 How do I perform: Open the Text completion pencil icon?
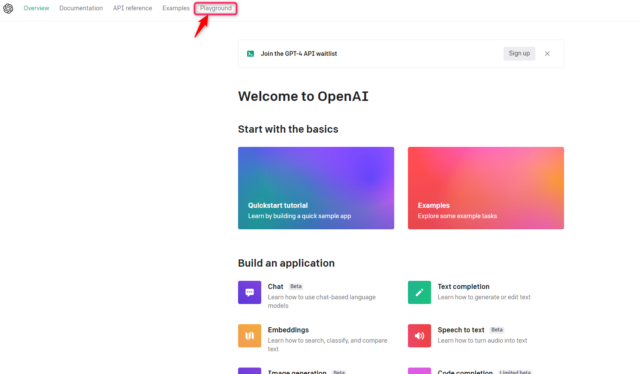pos(419,292)
